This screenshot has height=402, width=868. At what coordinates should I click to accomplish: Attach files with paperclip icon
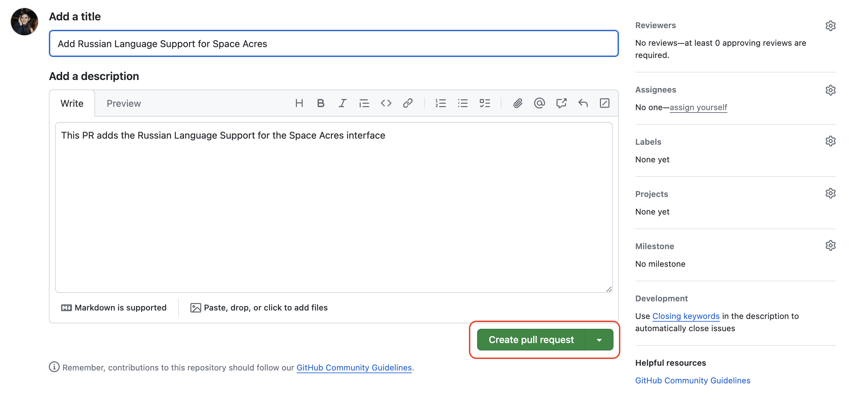pyautogui.click(x=517, y=103)
